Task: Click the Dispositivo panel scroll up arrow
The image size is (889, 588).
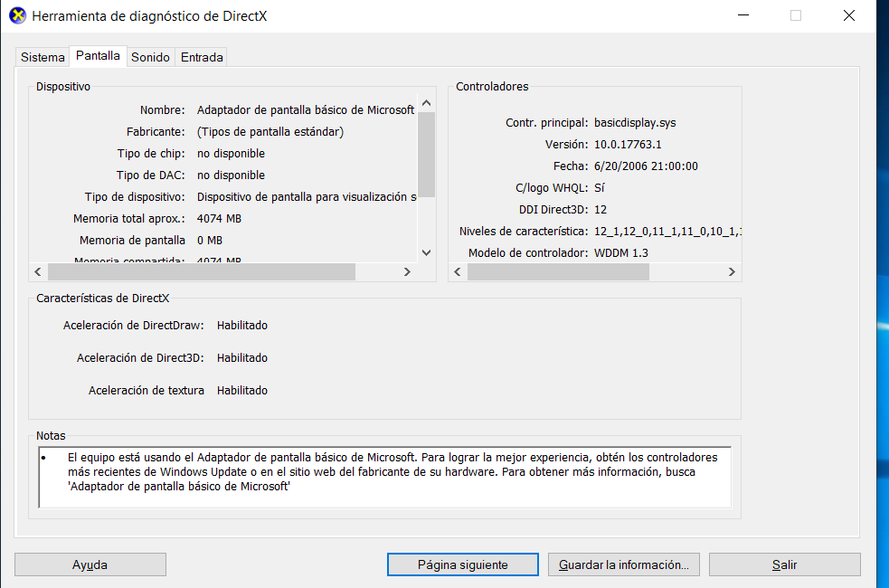Action: (x=426, y=103)
